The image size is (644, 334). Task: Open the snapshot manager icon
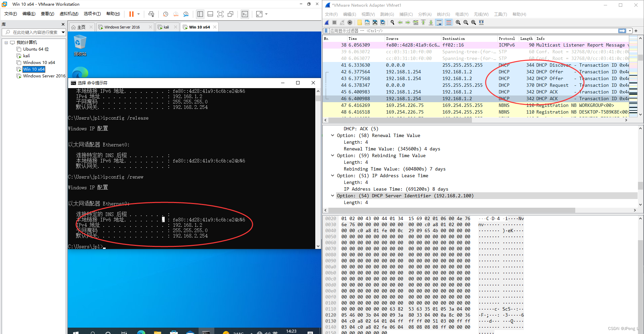[x=186, y=14]
